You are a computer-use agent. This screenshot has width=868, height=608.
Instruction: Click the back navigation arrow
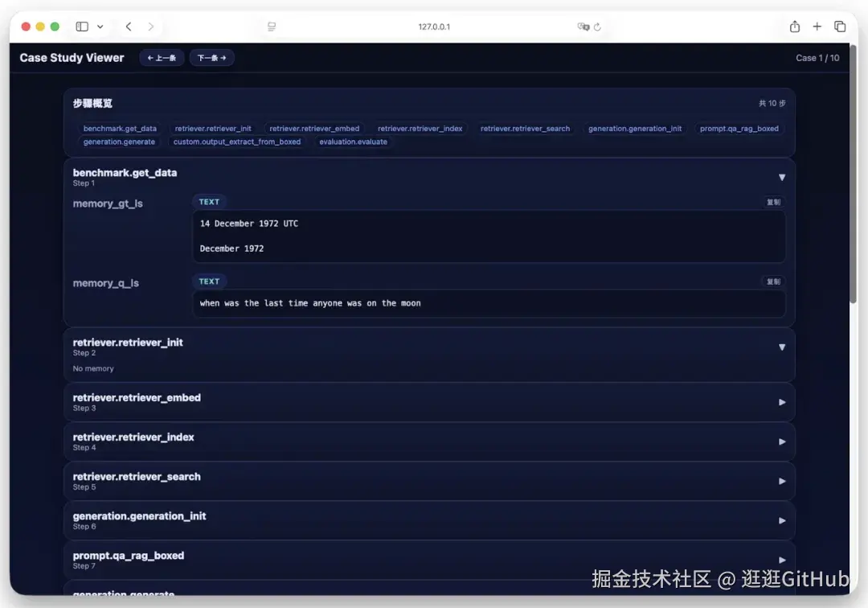click(129, 25)
